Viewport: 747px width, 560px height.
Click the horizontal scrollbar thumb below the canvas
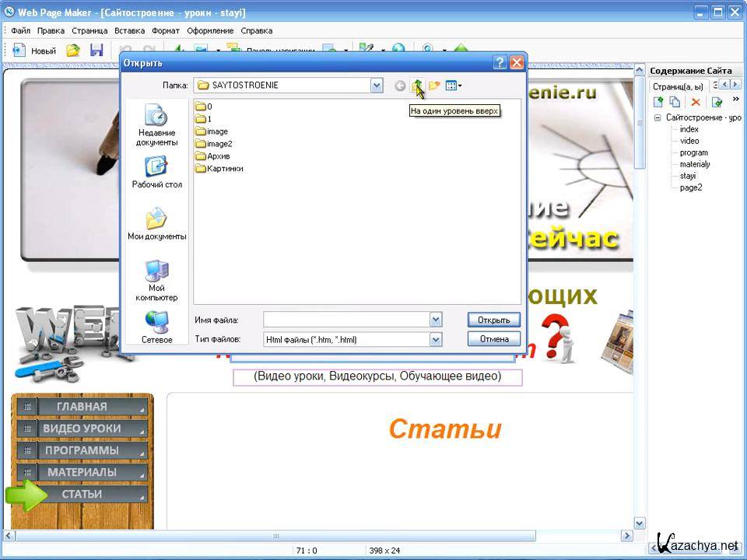275,536
